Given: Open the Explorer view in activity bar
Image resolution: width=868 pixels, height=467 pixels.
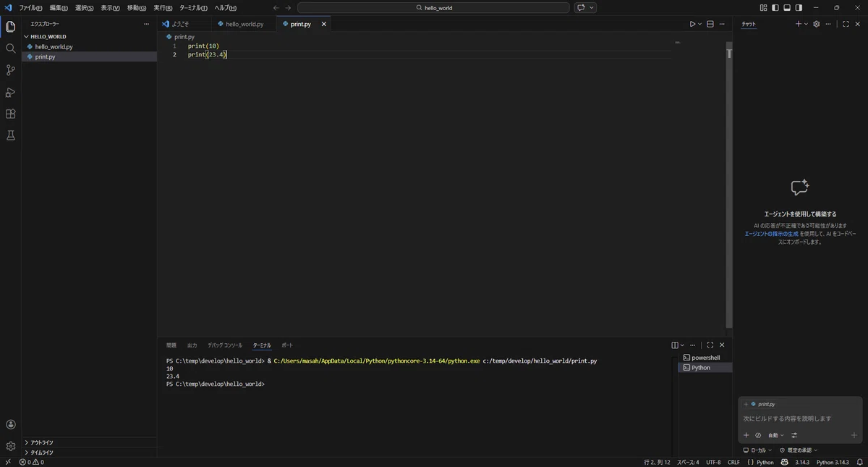Looking at the screenshot, I should pyautogui.click(x=10, y=27).
